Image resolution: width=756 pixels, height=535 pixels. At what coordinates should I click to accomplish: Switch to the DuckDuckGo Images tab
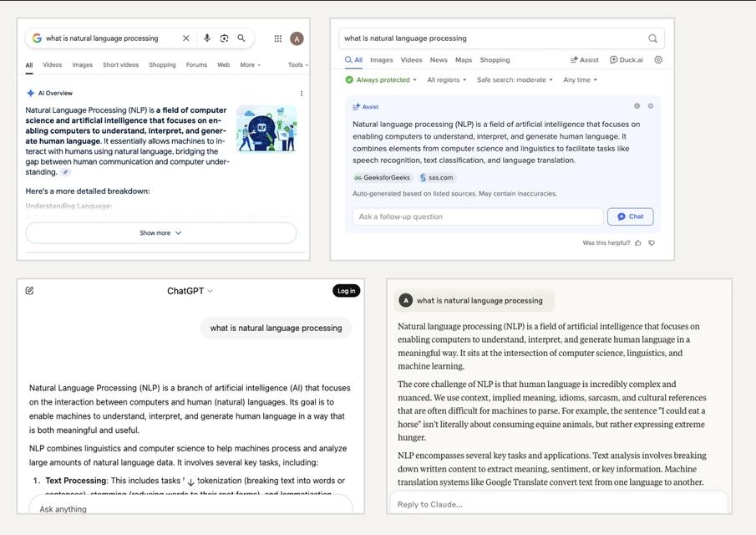(382, 60)
